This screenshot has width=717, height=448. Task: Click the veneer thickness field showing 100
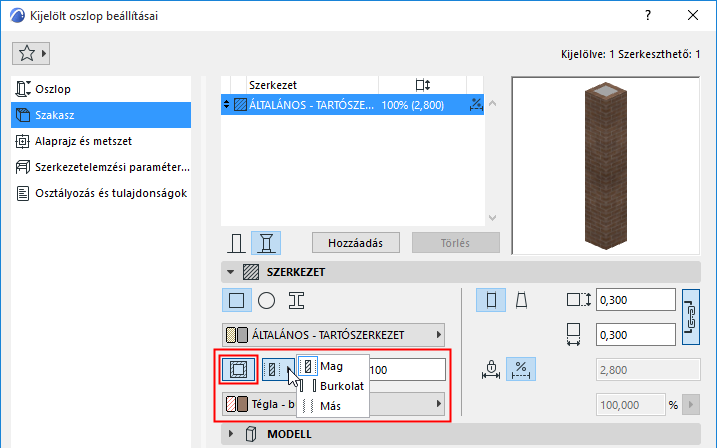coord(407,369)
